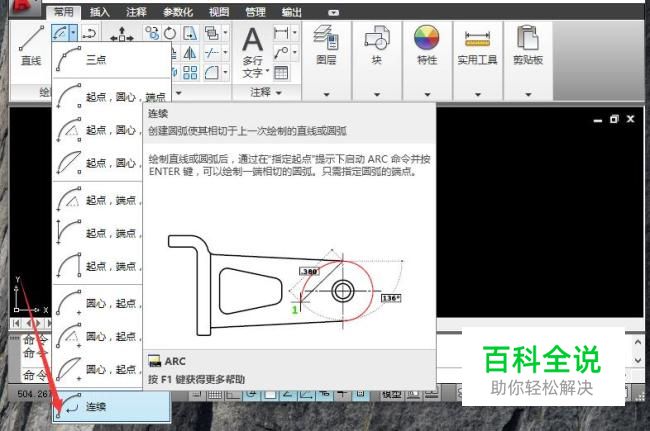Choose 三点 arc option

(x=111, y=59)
